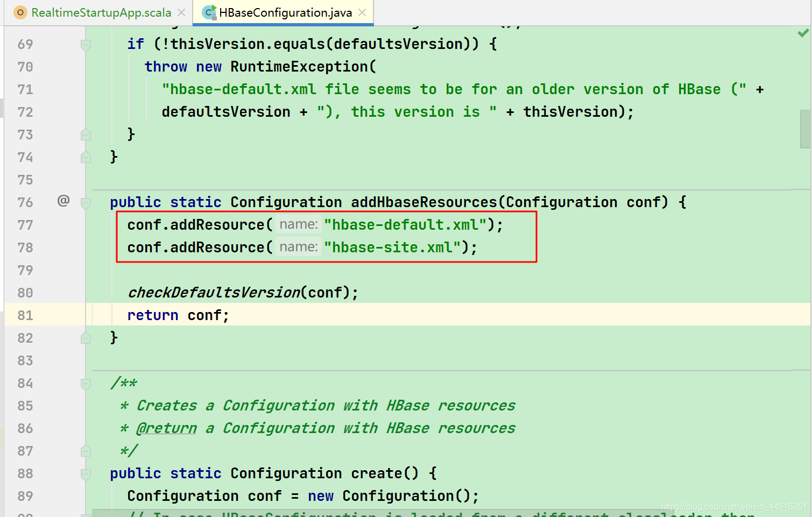
Task: Collapse the if block using the line 69 fold marker
Action: coord(86,44)
